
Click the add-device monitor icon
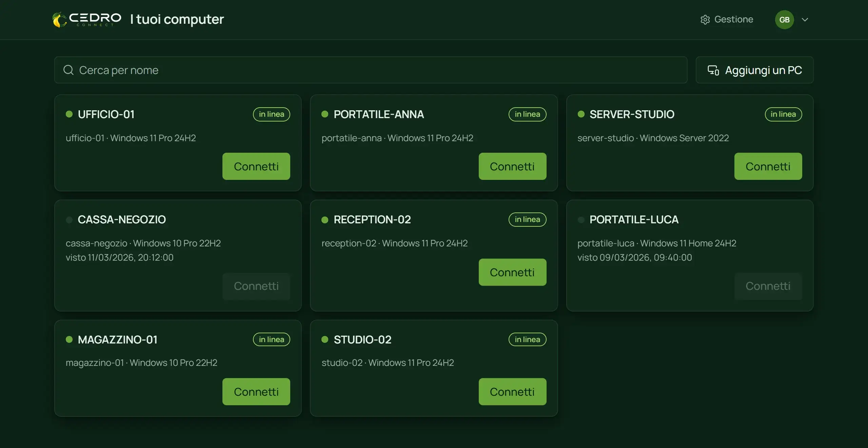click(x=713, y=70)
